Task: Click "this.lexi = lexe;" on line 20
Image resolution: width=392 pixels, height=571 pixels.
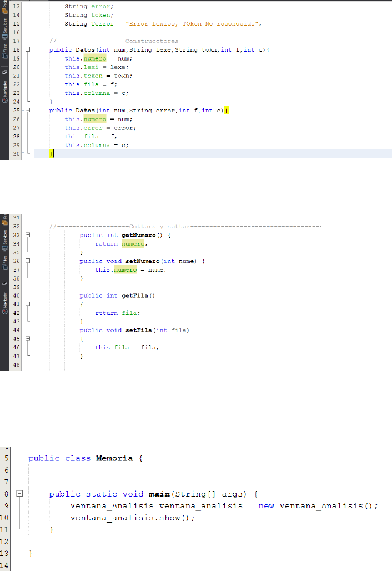Action: [97, 67]
